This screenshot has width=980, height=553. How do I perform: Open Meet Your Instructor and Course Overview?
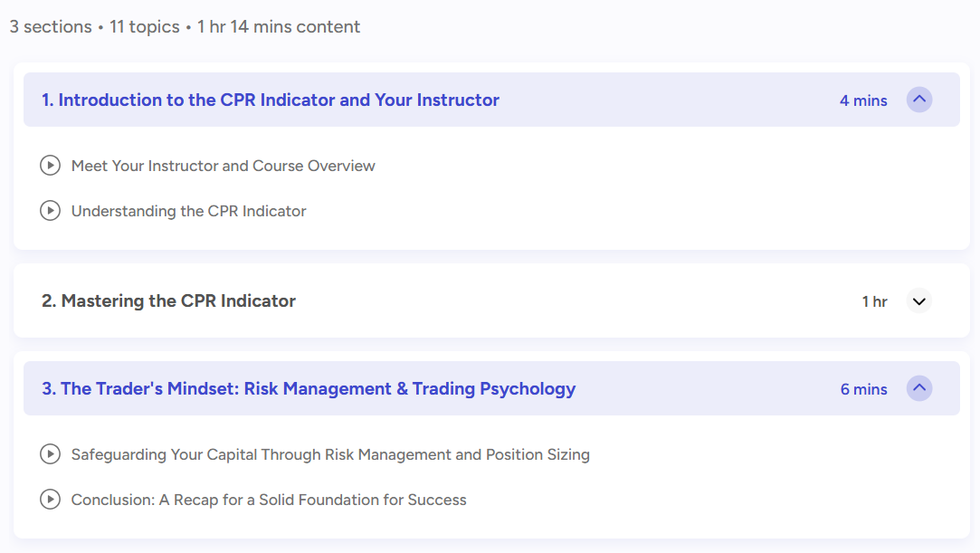point(223,166)
